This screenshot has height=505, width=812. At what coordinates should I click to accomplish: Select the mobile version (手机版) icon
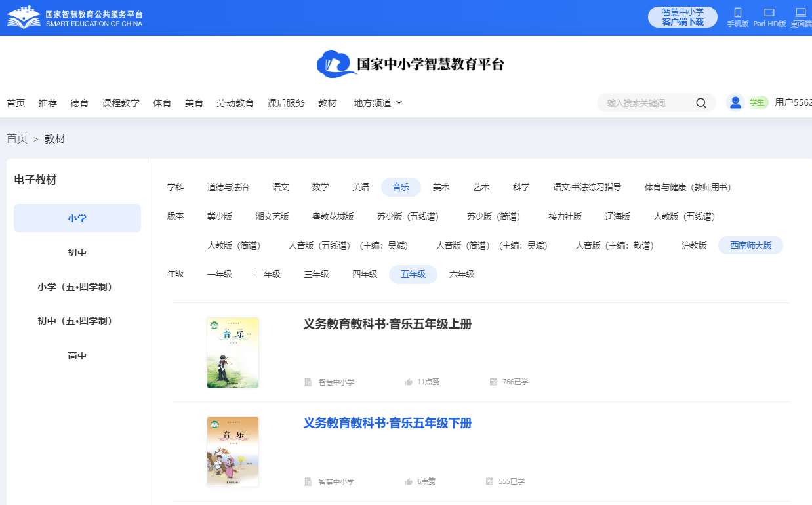[x=737, y=12]
